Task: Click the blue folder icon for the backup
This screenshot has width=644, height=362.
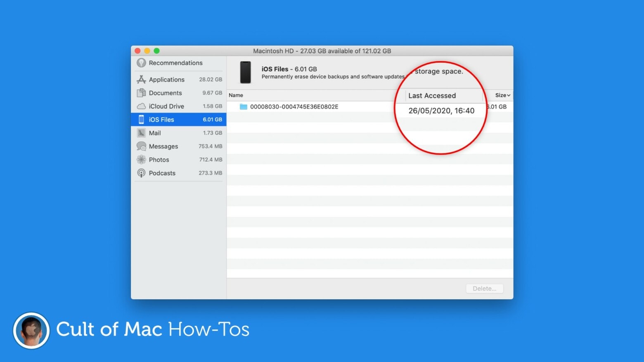Action: [x=244, y=106]
